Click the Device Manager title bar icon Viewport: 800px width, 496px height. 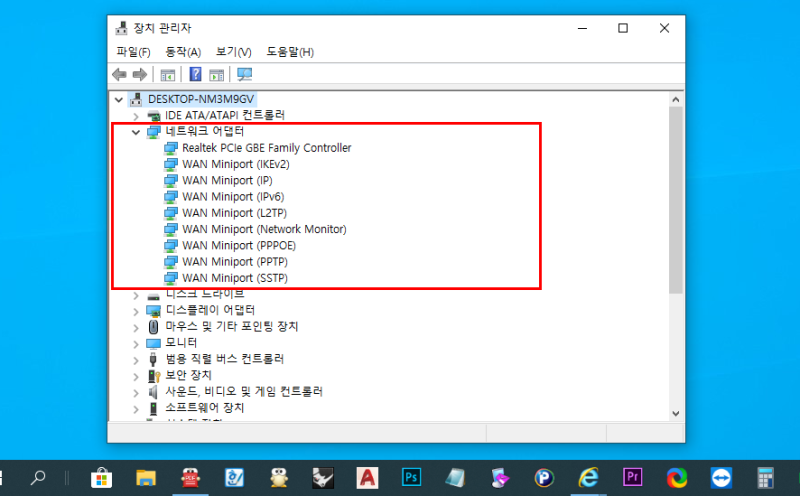[x=121, y=28]
